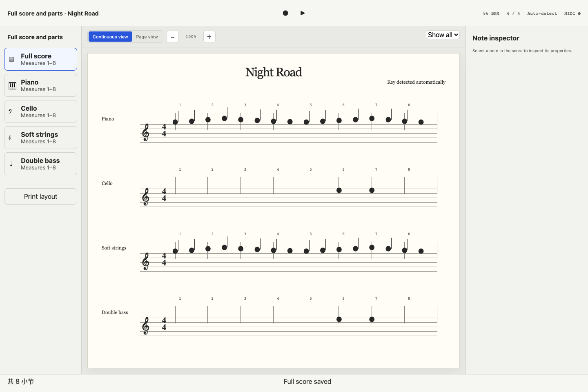Click the treble clef on Cello staff

click(146, 197)
